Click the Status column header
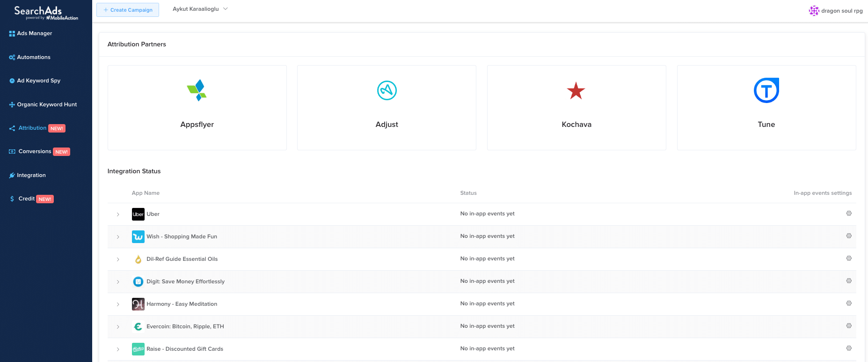 click(x=468, y=193)
